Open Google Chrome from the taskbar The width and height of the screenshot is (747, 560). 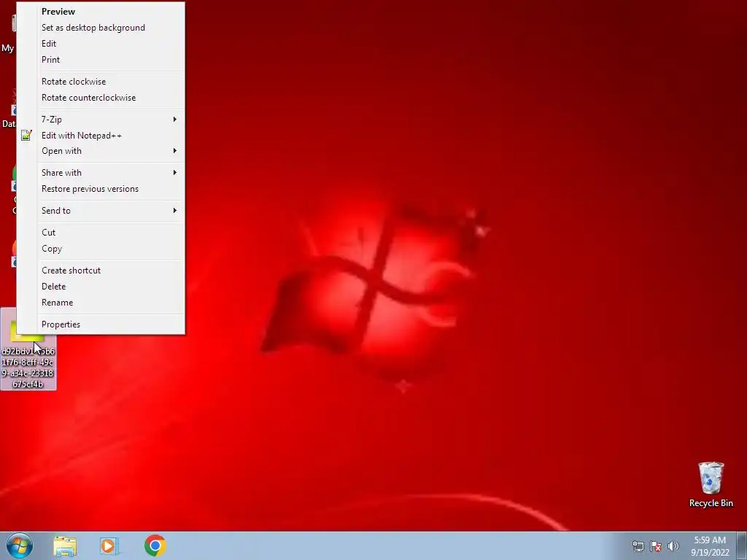[155, 545]
